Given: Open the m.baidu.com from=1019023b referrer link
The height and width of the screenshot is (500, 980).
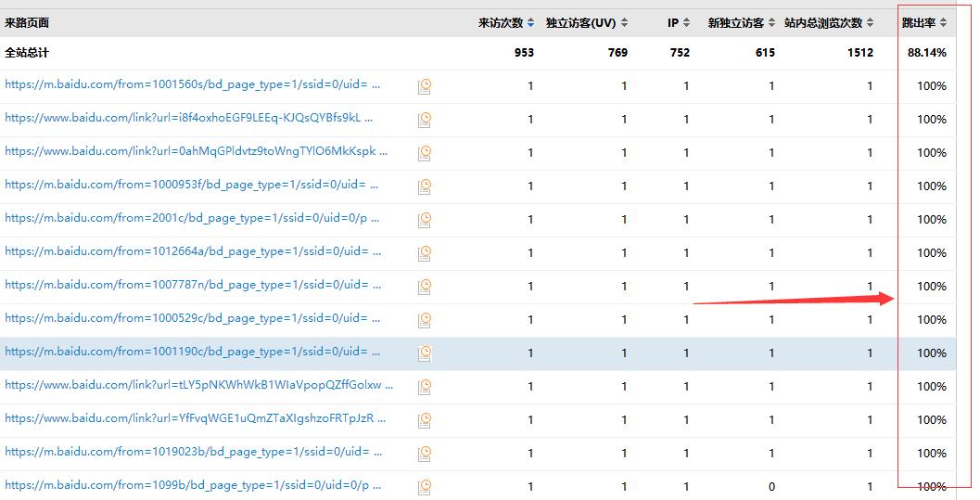Looking at the screenshot, I should coord(192,452).
